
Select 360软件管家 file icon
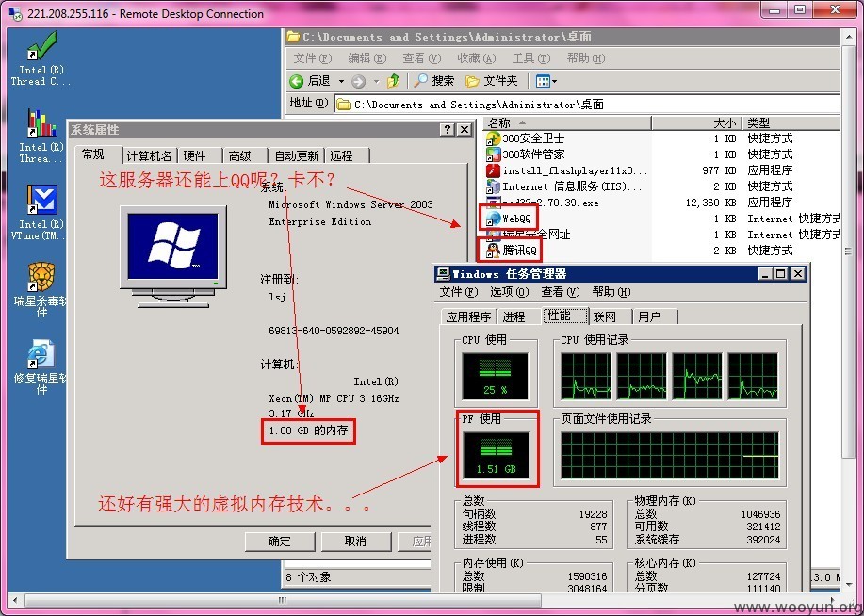493,154
